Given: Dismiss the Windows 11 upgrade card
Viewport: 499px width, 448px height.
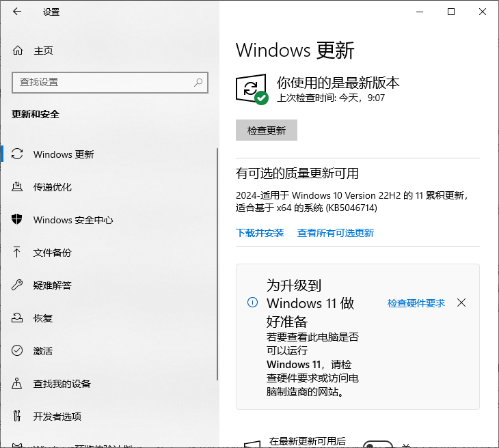Looking at the screenshot, I should [461, 303].
